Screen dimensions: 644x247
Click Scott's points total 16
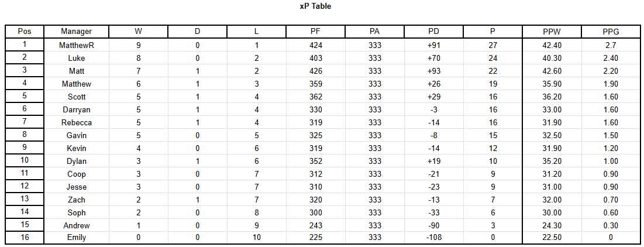(x=493, y=97)
